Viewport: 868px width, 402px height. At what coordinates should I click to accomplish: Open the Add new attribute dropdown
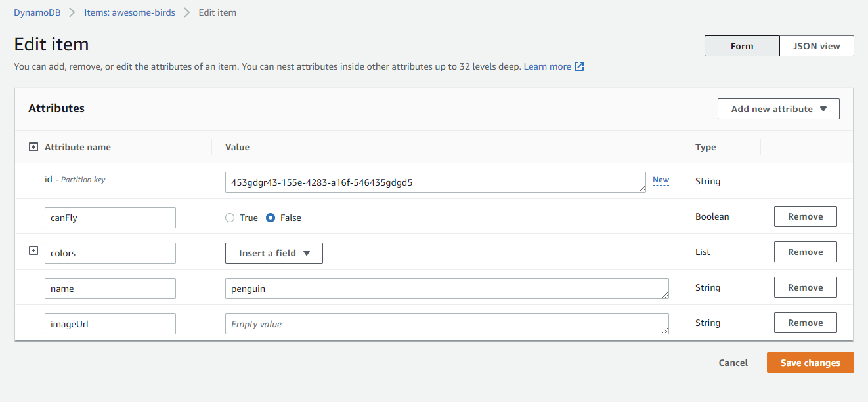pos(778,109)
